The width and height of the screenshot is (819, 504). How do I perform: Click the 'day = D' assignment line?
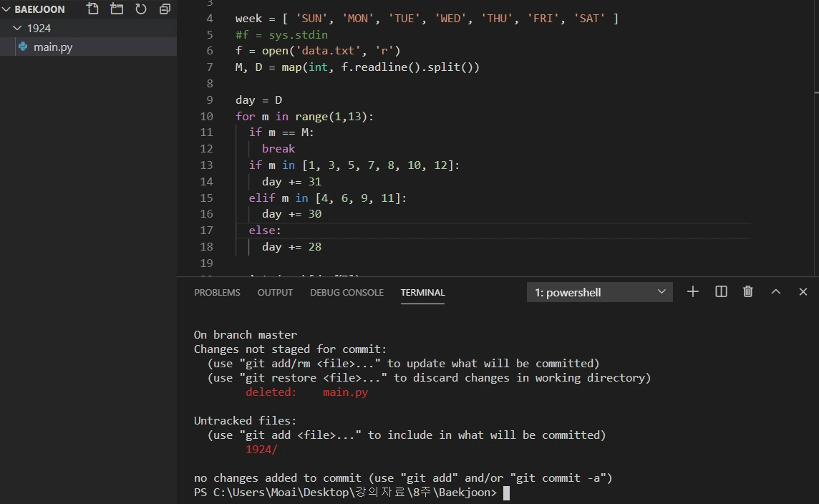pos(258,100)
